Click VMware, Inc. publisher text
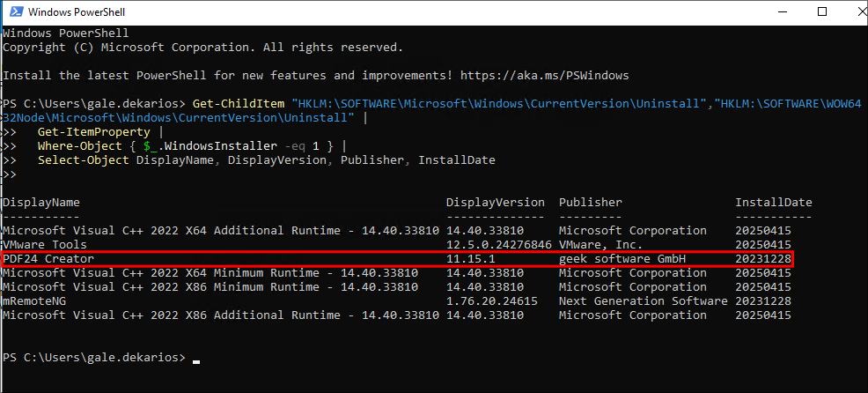Screen dimensions: 868x393 pos(601,244)
